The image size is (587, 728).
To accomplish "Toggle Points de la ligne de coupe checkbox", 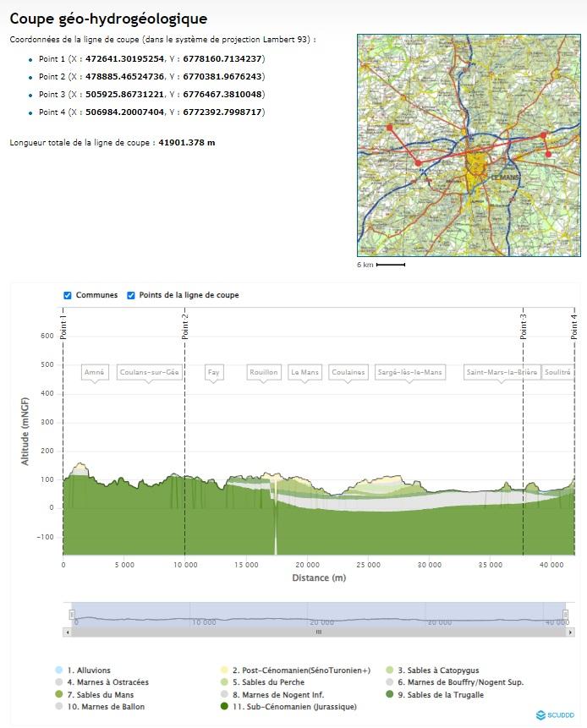I will (131, 296).
